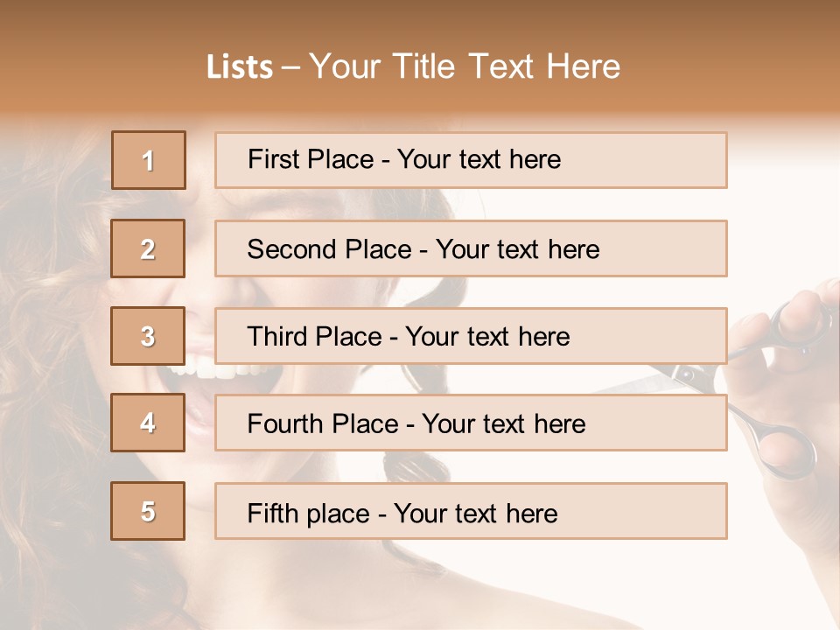This screenshot has width=840, height=630.
Task: Select the "Fourth Place" text box
Action: click(471, 423)
